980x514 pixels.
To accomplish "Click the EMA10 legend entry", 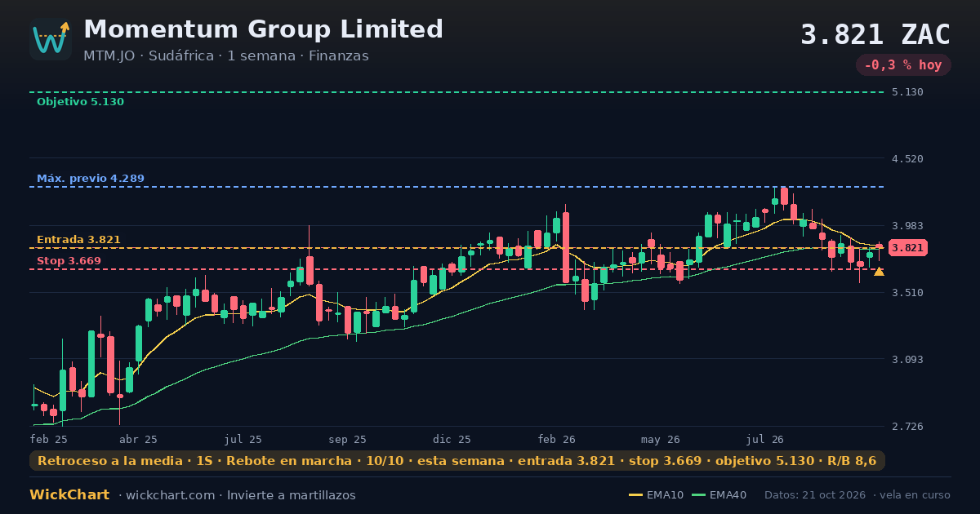I will [657, 495].
